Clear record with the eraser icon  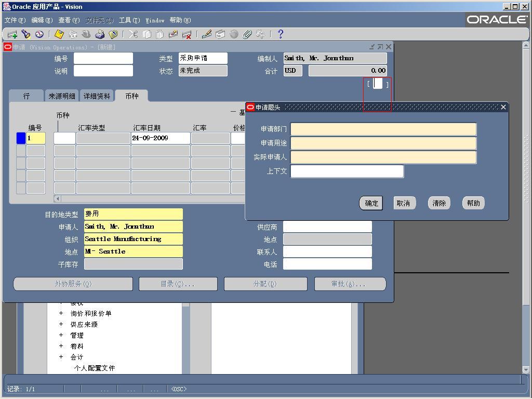point(173,34)
